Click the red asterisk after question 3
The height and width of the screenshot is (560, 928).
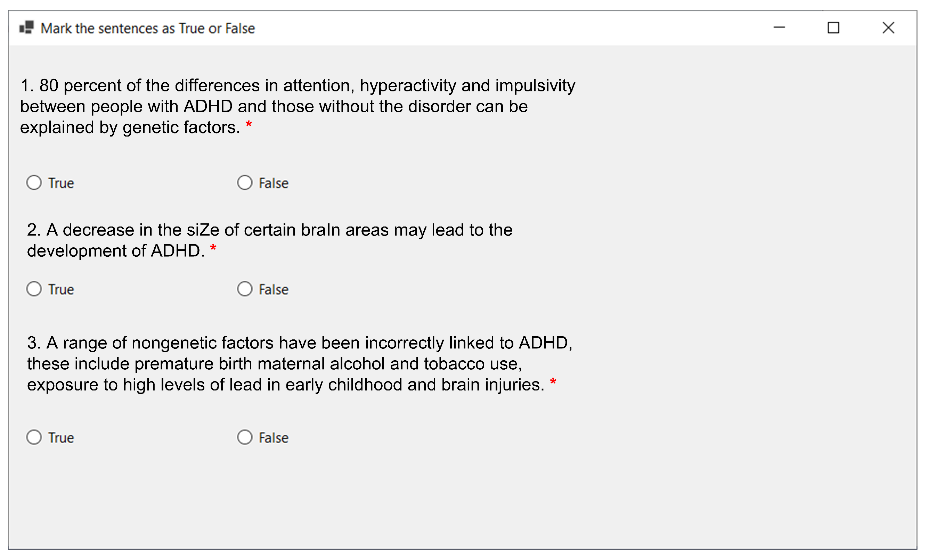[x=553, y=382]
